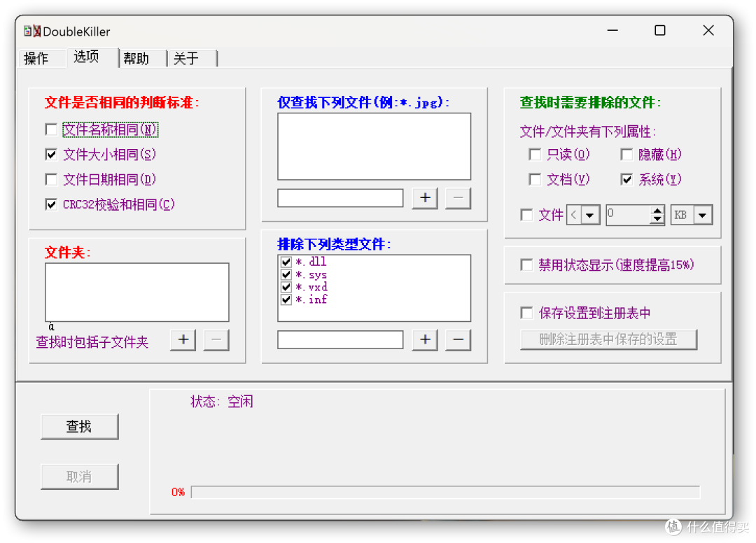The width and height of the screenshot is (756, 543).
Task: Click the 状态: 空闲 status text
Action: (222, 402)
